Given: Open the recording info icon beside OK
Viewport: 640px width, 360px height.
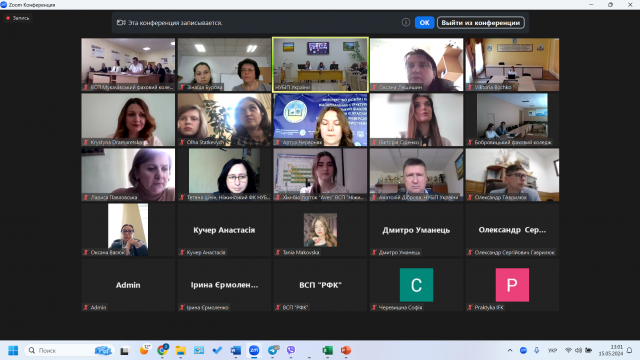Looking at the screenshot, I should (x=406, y=22).
